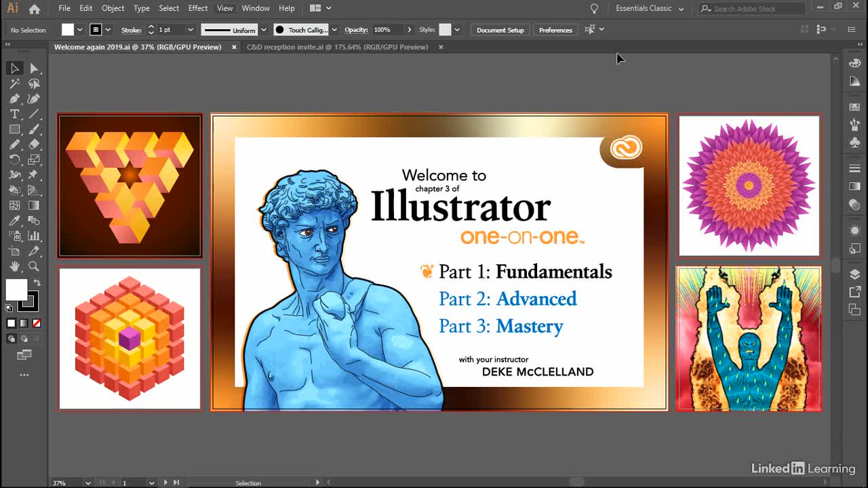Swap fill and stroke colors
The image size is (868, 488).
pyautogui.click(x=37, y=283)
